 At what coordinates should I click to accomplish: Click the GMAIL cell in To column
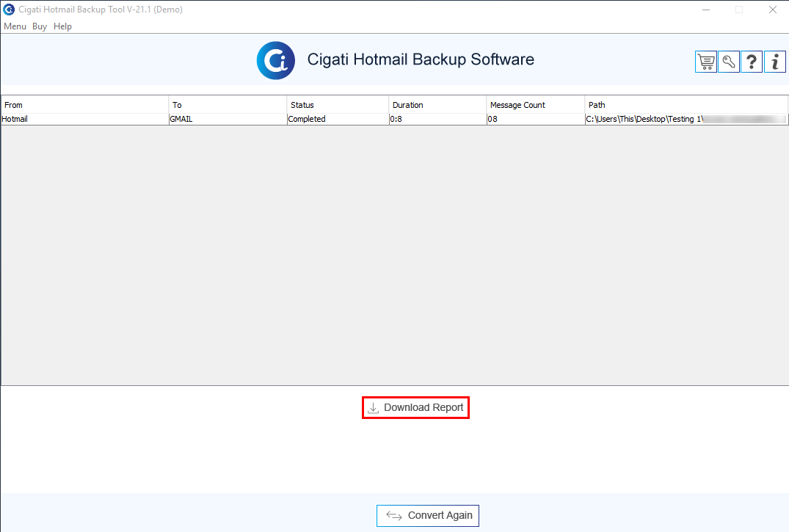tap(228, 120)
